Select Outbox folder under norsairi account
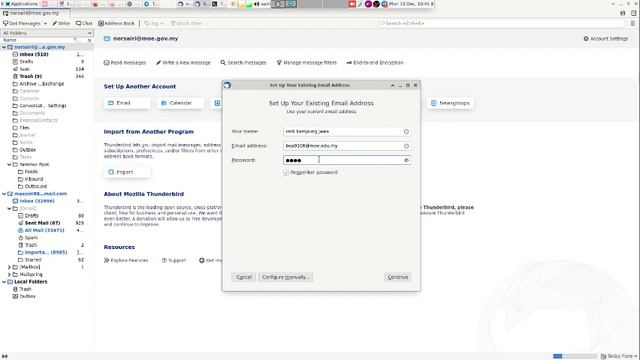Image resolution: width=640 pixels, height=360 pixels. click(27, 150)
